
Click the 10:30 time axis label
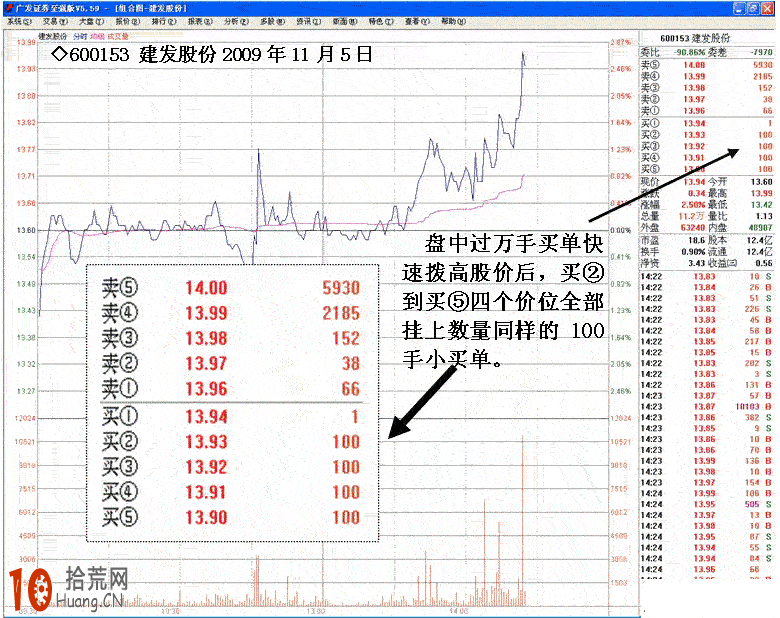(x=171, y=611)
